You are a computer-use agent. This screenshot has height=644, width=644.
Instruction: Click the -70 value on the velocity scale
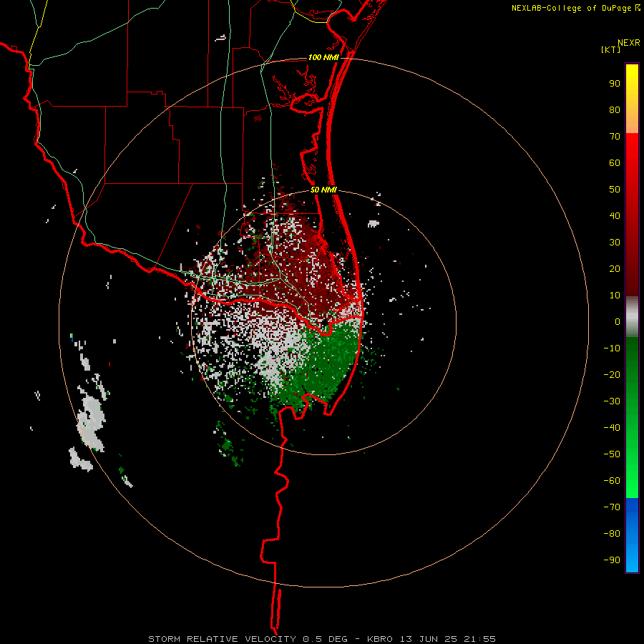point(612,507)
